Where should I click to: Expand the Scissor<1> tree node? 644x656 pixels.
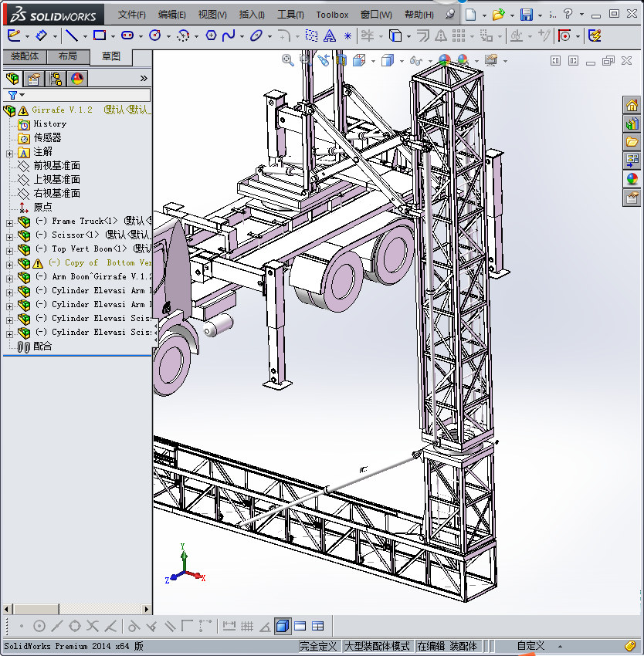tap(9, 237)
